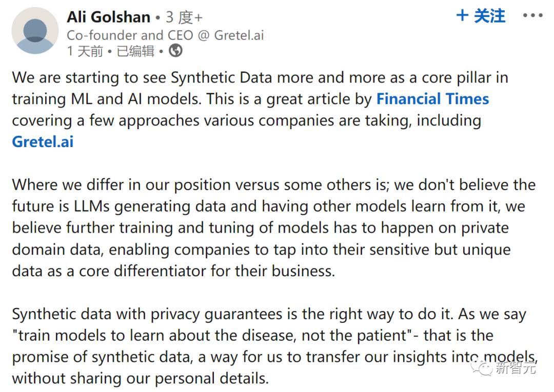Click the 已编辑 edited indicator
The width and height of the screenshot is (554, 392).
point(135,51)
